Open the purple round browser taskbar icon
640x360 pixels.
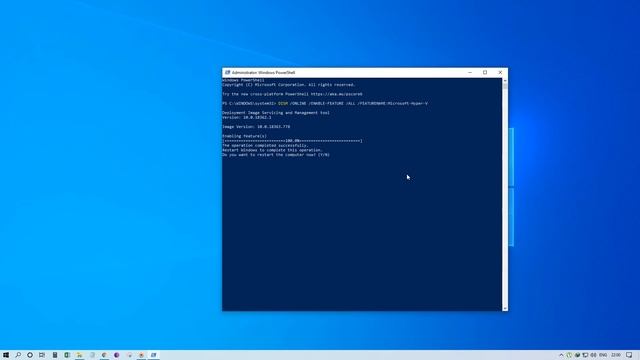coord(116,355)
